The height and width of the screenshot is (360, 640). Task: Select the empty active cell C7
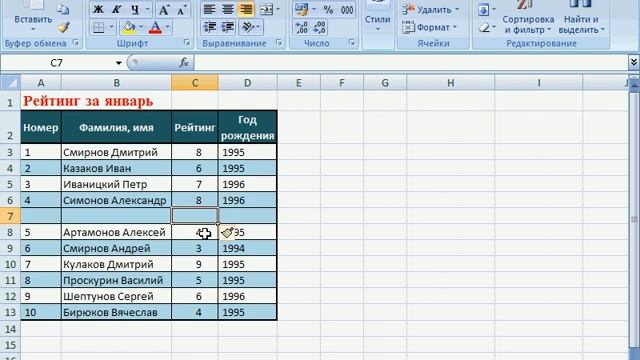[x=195, y=216]
